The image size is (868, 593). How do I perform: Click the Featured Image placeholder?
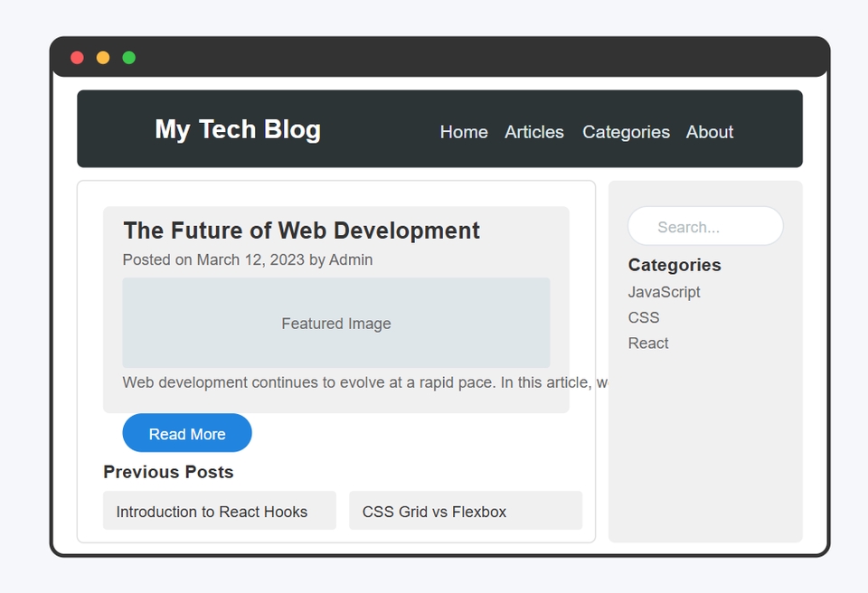pos(336,323)
